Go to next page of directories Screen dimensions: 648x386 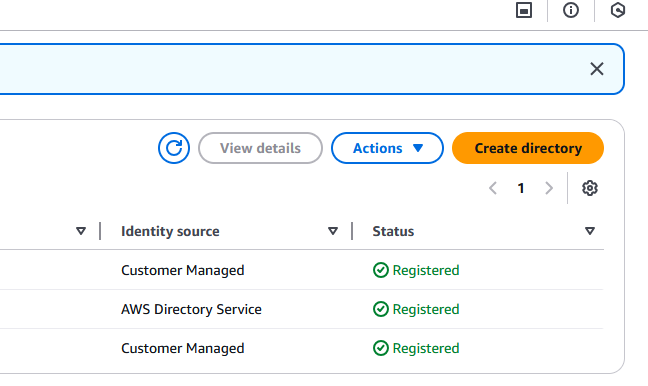pos(549,188)
